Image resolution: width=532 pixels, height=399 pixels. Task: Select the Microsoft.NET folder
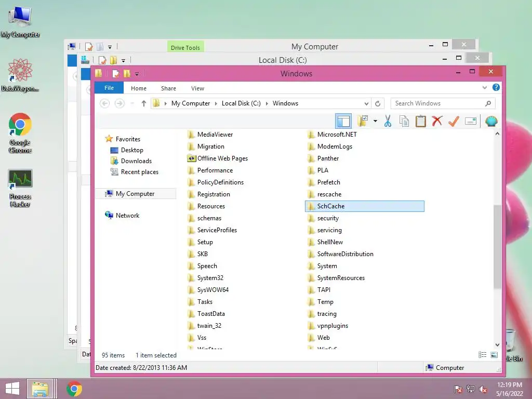[337, 135]
